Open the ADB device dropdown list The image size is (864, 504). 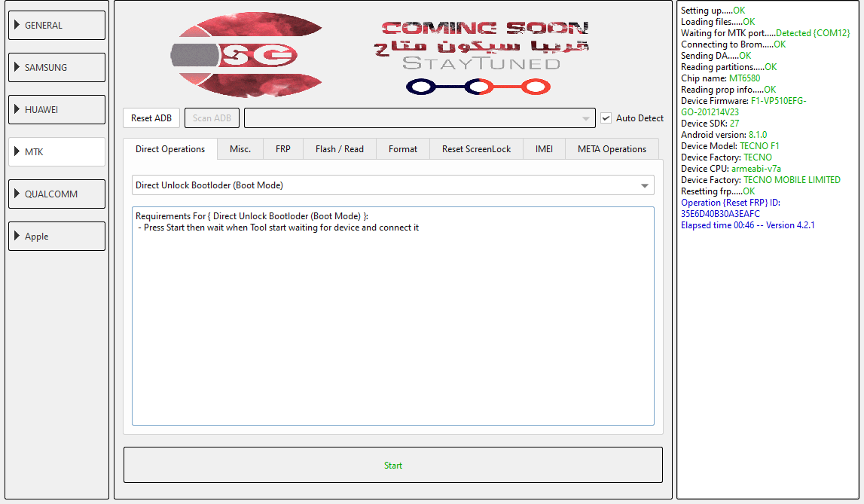[420, 118]
